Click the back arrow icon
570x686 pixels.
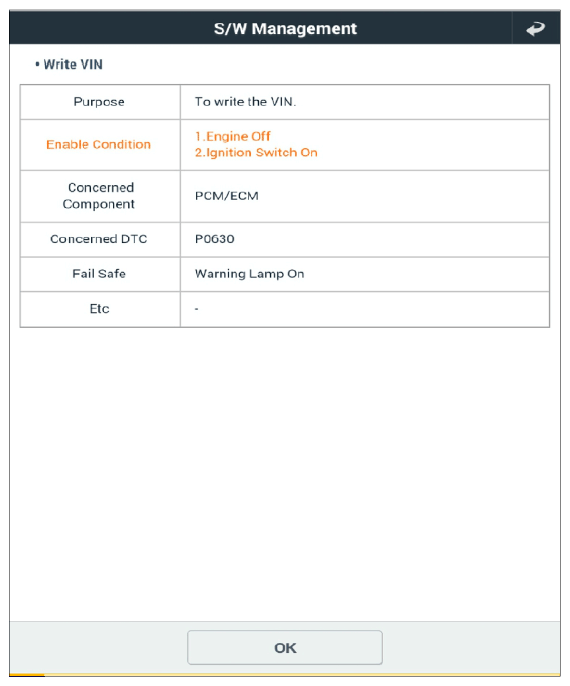point(535,29)
